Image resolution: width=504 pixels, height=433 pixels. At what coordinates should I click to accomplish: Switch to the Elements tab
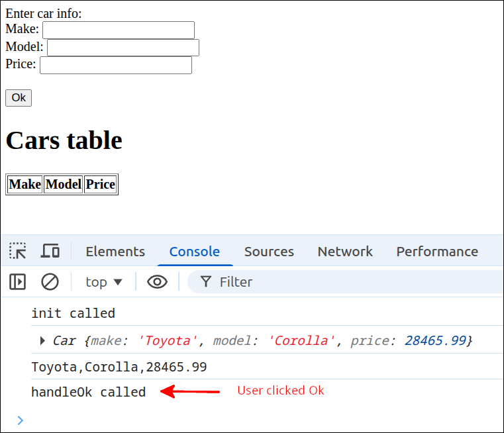[115, 252]
